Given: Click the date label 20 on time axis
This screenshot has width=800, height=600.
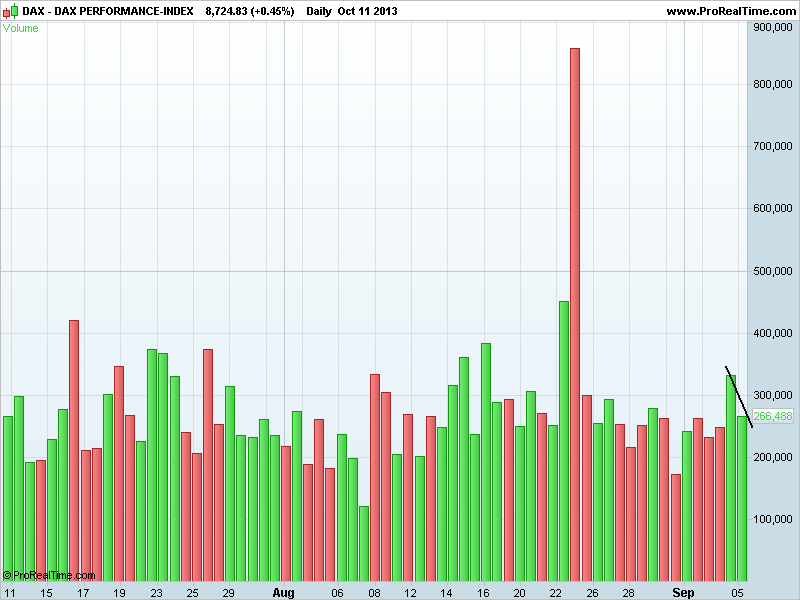Looking at the screenshot, I should pos(519,593).
